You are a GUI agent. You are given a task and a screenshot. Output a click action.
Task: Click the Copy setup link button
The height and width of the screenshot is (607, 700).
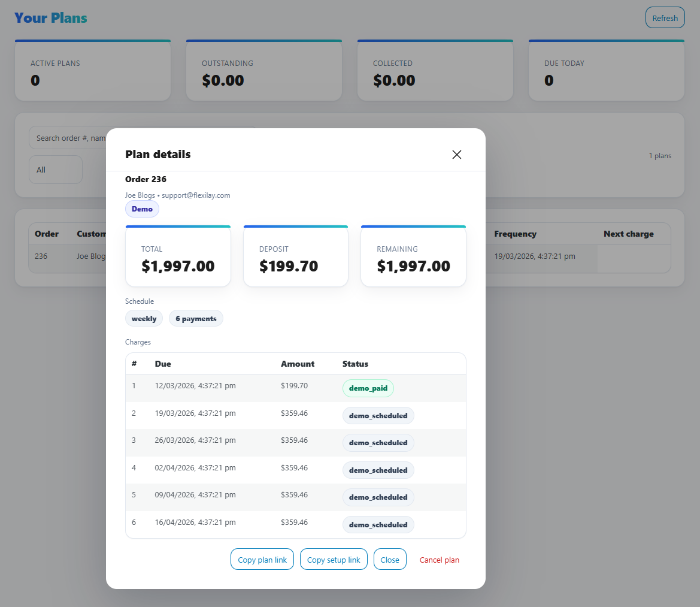(x=334, y=559)
